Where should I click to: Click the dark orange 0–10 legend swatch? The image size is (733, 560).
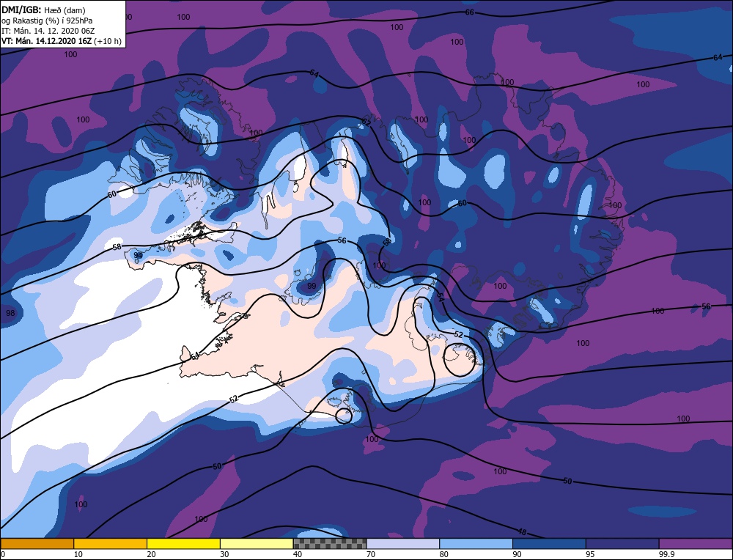37,543
